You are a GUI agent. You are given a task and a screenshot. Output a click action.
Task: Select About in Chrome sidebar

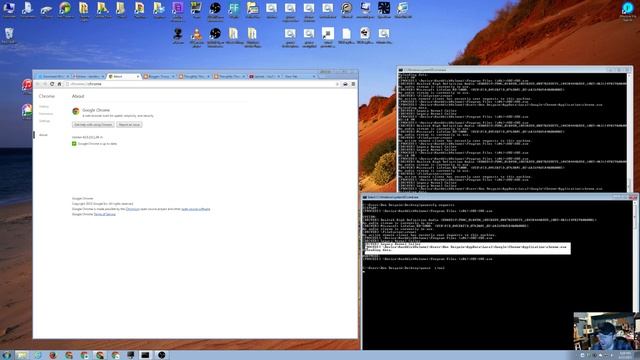[x=43, y=135]
